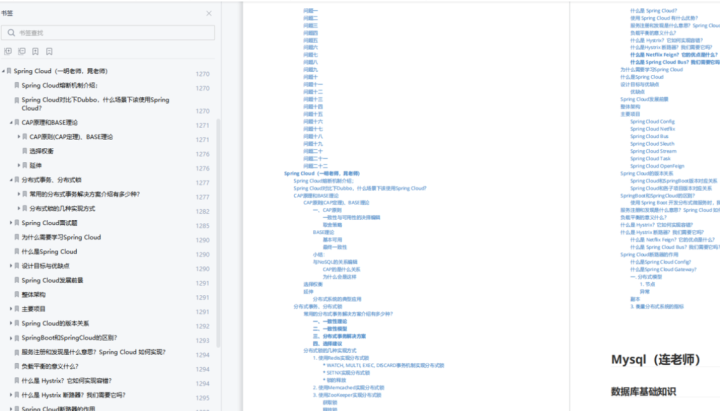Expand the Spring Cloud的版本关系 bookmark node

[11, 323]
